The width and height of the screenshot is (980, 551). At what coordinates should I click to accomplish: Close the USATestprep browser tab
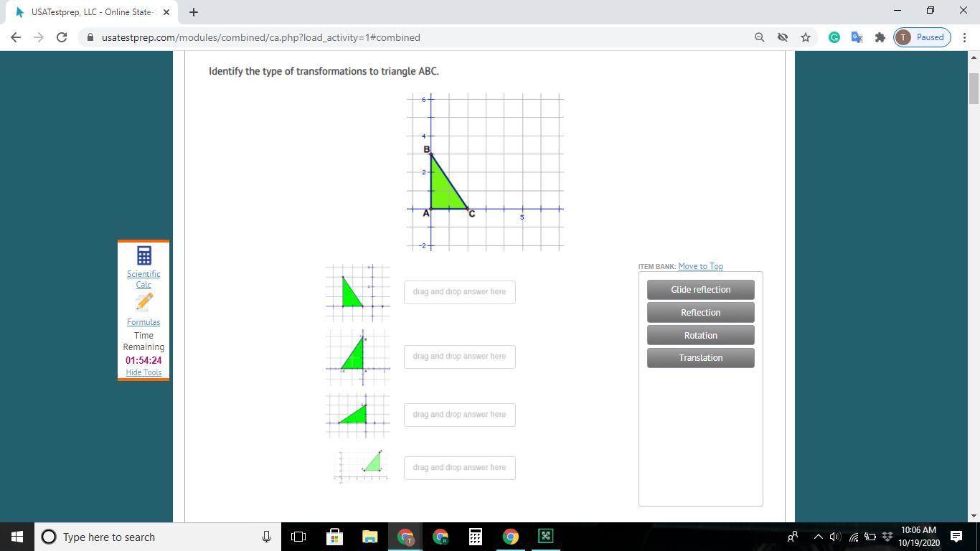pos(166,12)
